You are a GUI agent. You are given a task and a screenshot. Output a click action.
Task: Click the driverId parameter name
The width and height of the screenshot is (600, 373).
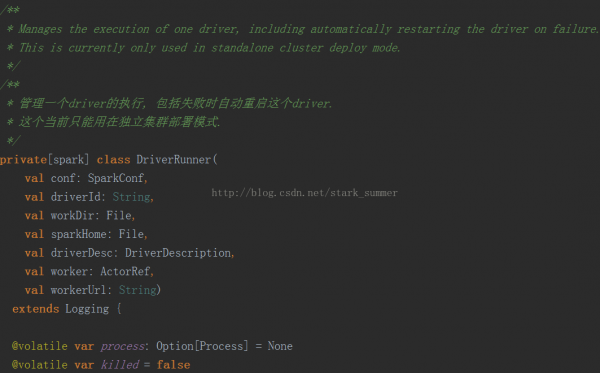pos(76,197)
